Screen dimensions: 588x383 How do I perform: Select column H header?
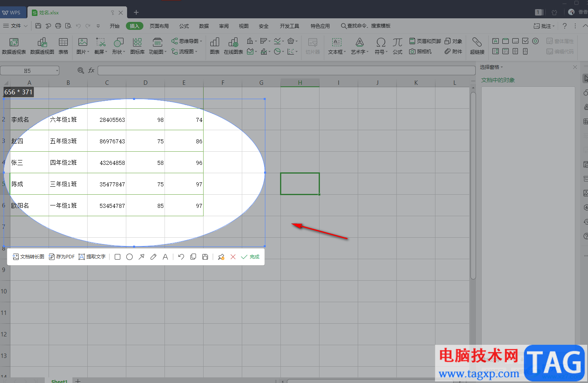[x=300, y=83]
